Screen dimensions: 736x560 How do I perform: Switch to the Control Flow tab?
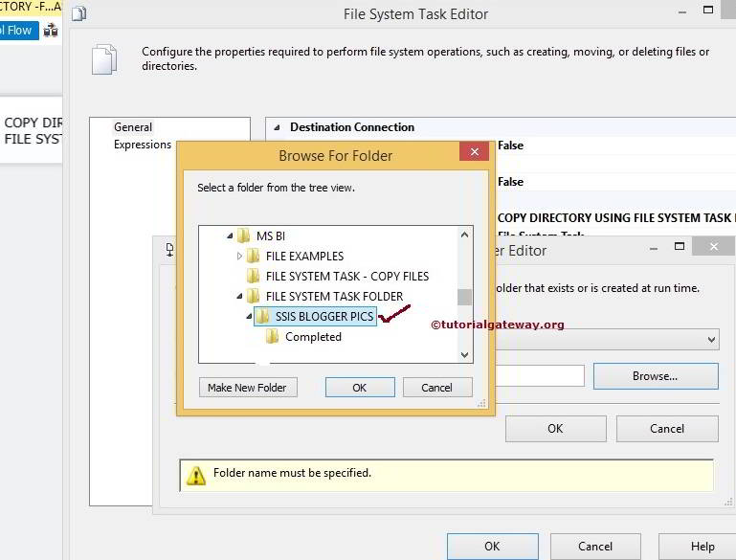pyautogui.click(x=19, y=31)
